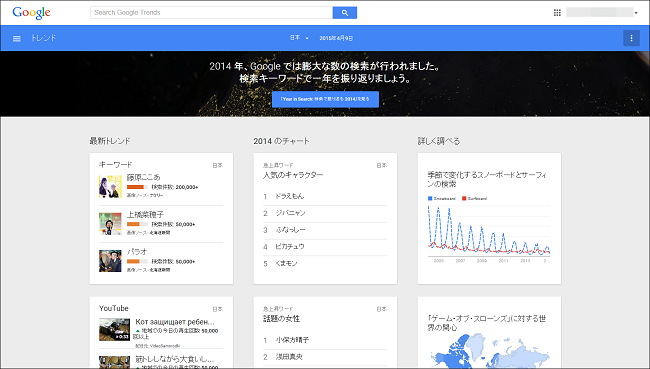Viewport: 650px width, 369px height.
Task: Open the 筋トレしながら大食いし... video title
Action: click(x=175, y=359)
